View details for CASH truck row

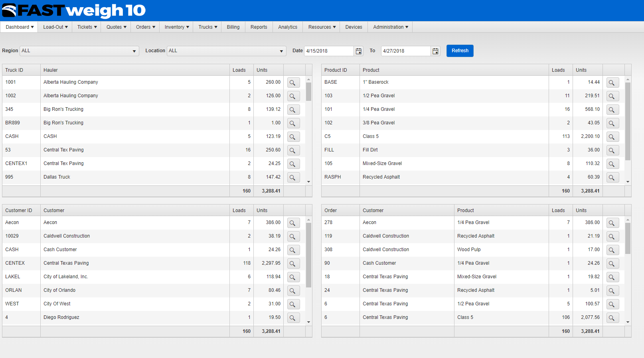tap(293, 137)
